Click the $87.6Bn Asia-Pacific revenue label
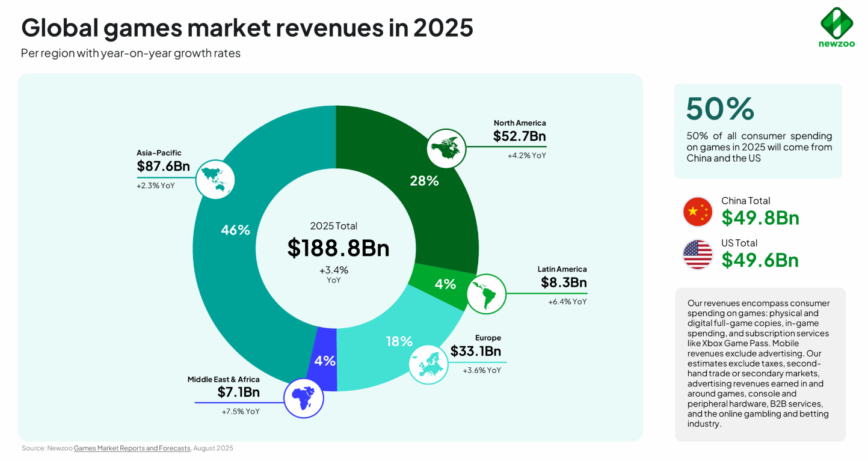The height and width of the screenshot is (461, 868). [162, 166]
